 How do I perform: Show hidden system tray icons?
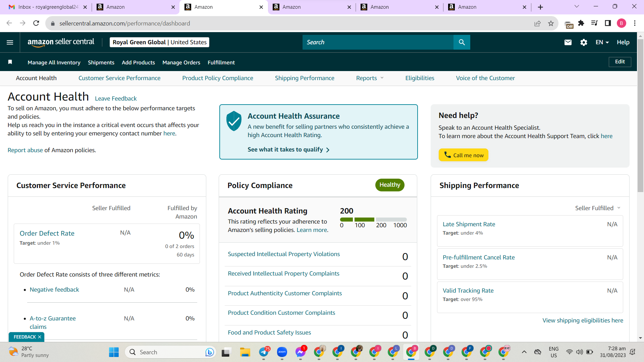pos(524,352)
